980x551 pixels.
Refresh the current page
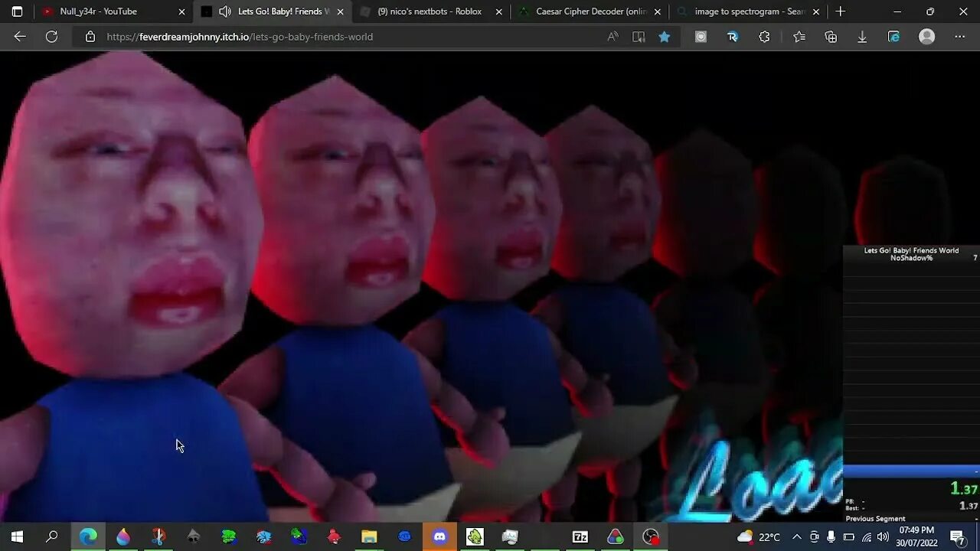pos(51,37)
